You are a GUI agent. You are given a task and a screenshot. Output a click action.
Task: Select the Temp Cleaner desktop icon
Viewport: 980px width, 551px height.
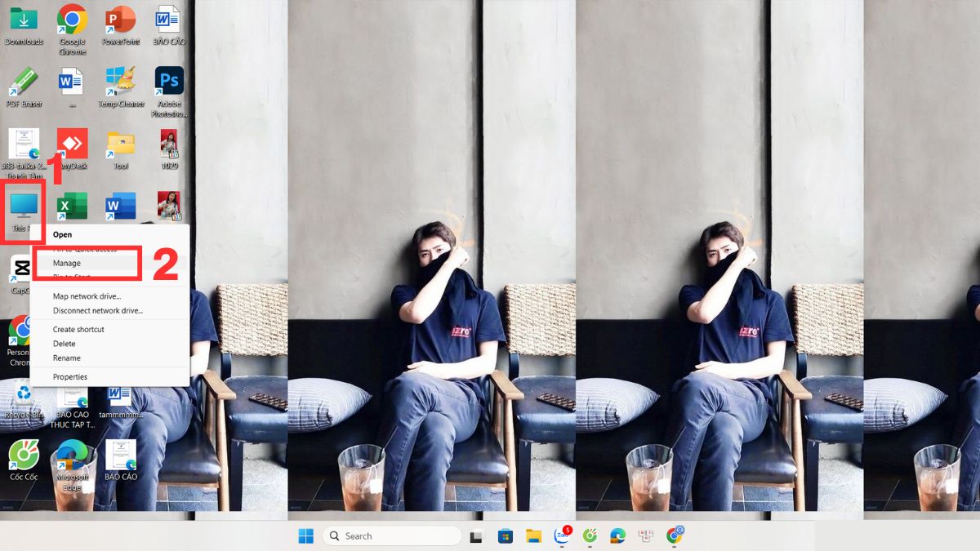[x=121, y=82]
